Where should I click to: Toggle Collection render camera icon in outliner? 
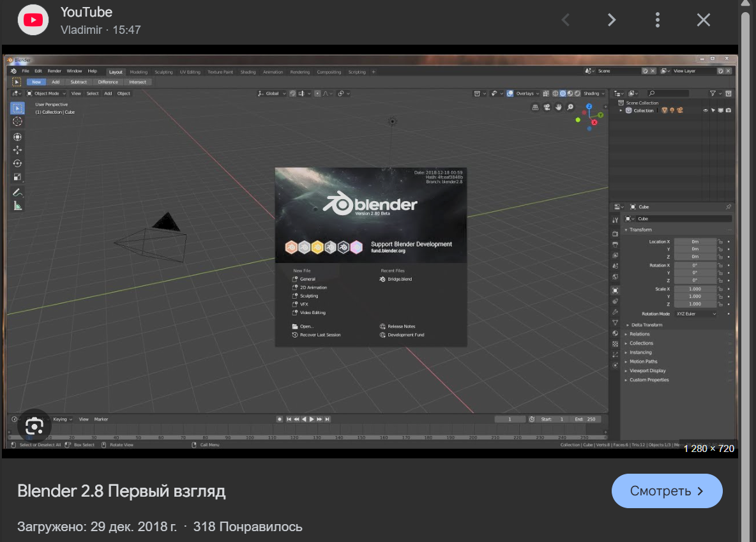(x=729, y=110)
